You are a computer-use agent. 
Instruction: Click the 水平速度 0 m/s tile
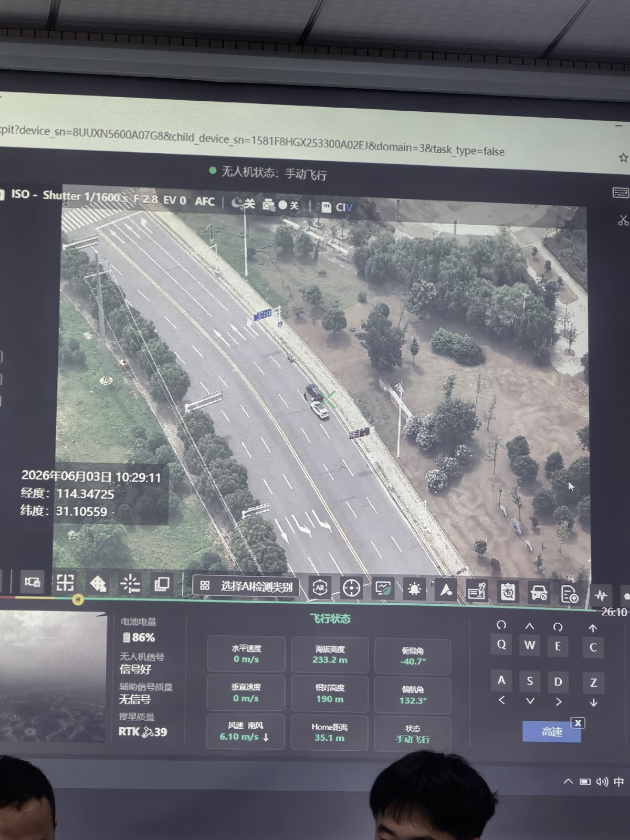tap(246, 654)
